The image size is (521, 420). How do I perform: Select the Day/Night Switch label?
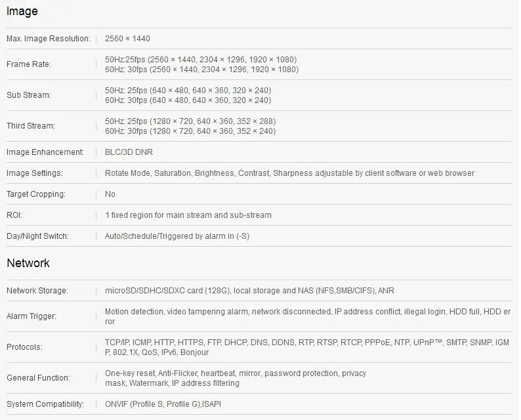pyautogui.click(x=37, y=236)
